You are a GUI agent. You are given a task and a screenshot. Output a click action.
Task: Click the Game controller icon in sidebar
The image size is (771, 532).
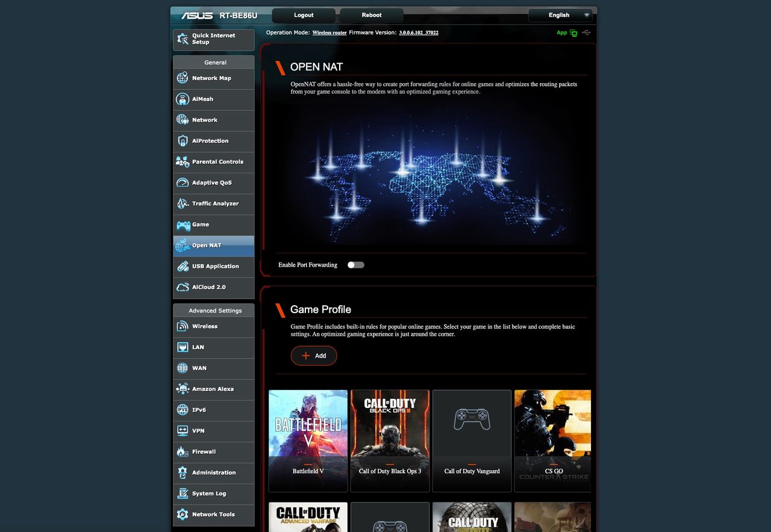point(183,224)
